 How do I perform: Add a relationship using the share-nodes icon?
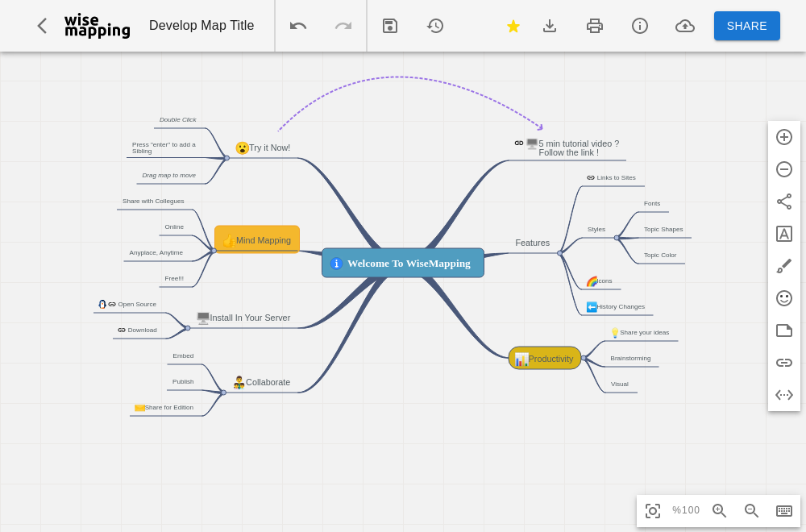(784, 202)
